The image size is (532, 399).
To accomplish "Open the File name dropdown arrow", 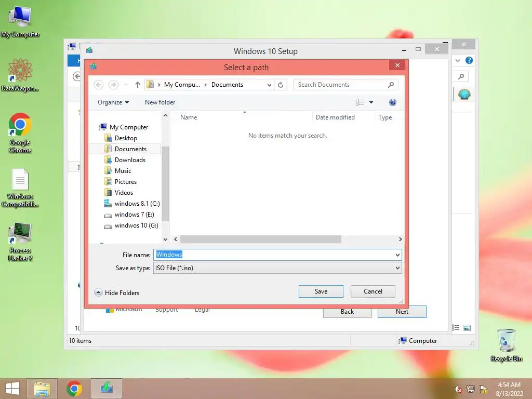I will 397,255.
